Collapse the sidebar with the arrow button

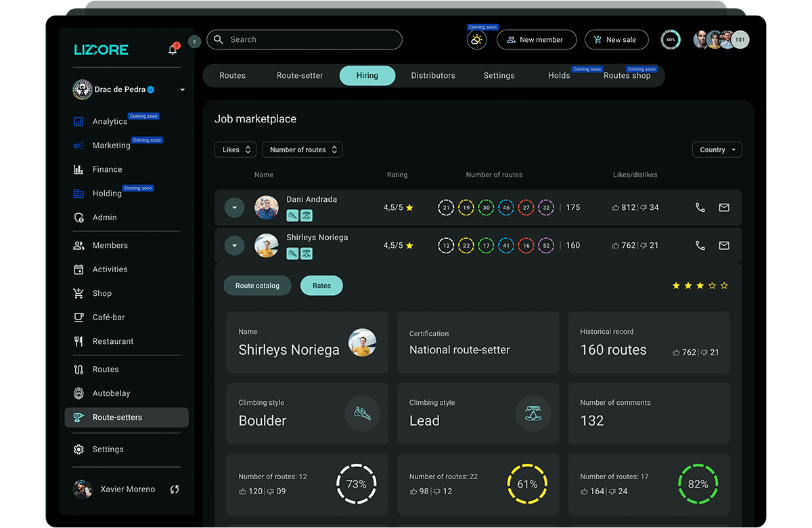[x=195, y=41]
